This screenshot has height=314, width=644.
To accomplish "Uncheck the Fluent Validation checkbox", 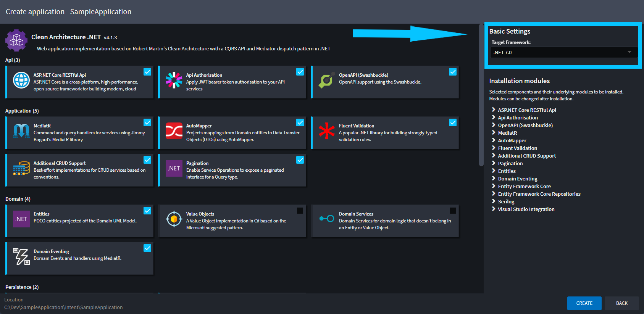I will (x=453, y=122).
